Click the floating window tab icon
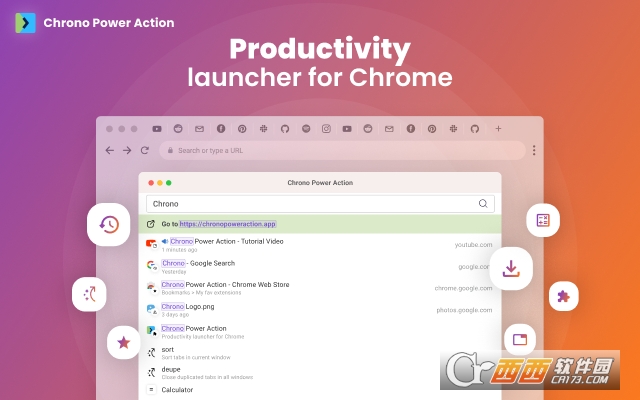The image size is (640, 400). [x=520, y=340]
